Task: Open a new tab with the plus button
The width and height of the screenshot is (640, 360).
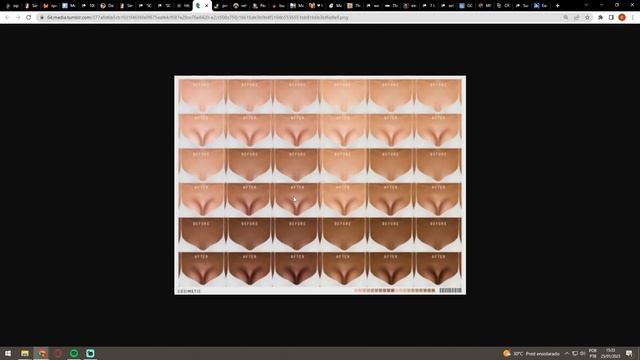Action: click(x=558, y=6)
